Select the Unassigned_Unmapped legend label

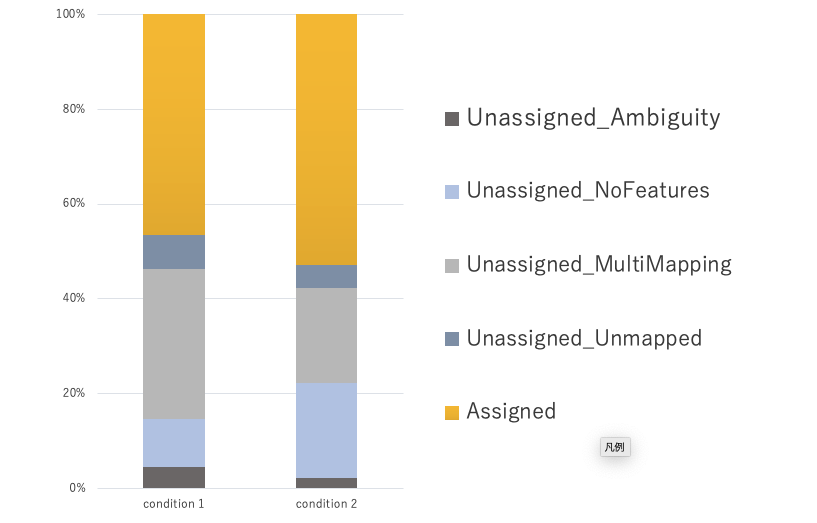[584, 338]
